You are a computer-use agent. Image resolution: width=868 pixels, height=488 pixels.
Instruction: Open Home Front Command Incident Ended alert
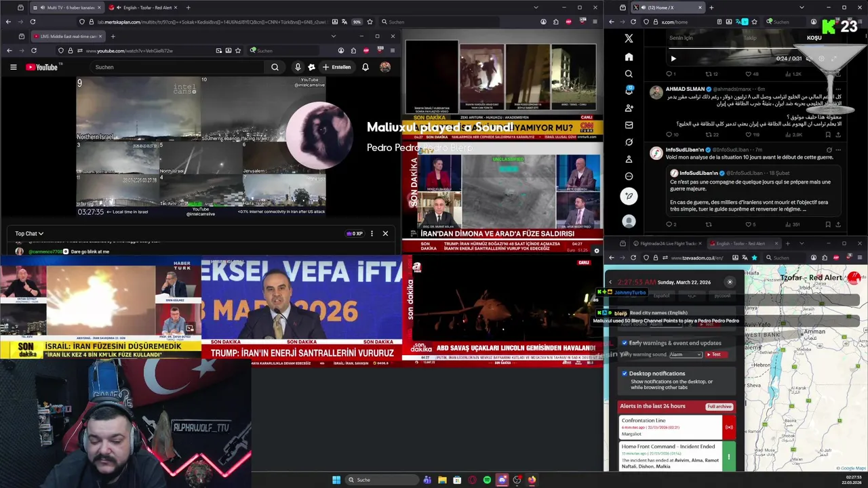tap(671, 456)
